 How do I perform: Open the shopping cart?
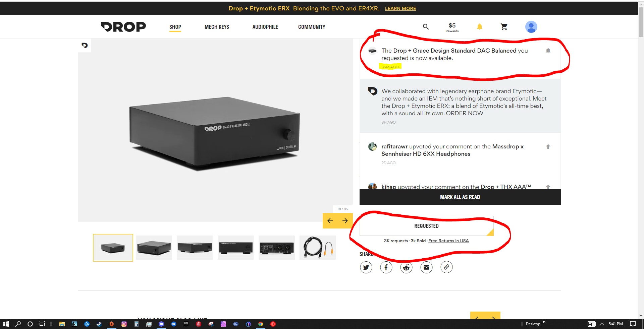[x=504, y=27]
